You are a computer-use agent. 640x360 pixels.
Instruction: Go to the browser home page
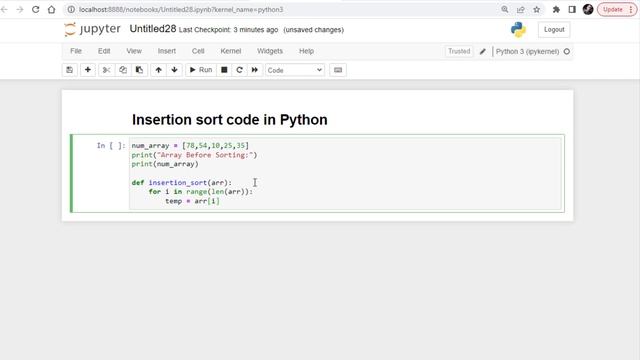(x=51, y=9)
